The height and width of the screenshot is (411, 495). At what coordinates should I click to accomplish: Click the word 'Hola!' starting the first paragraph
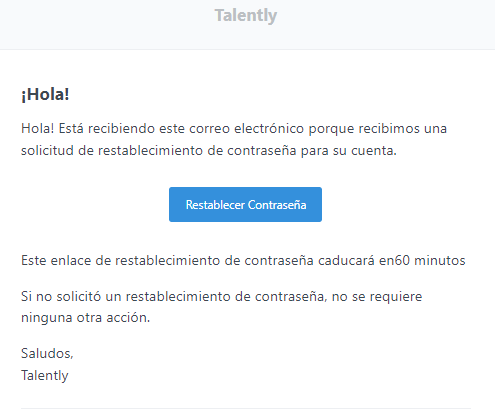[x=37, y=128]
